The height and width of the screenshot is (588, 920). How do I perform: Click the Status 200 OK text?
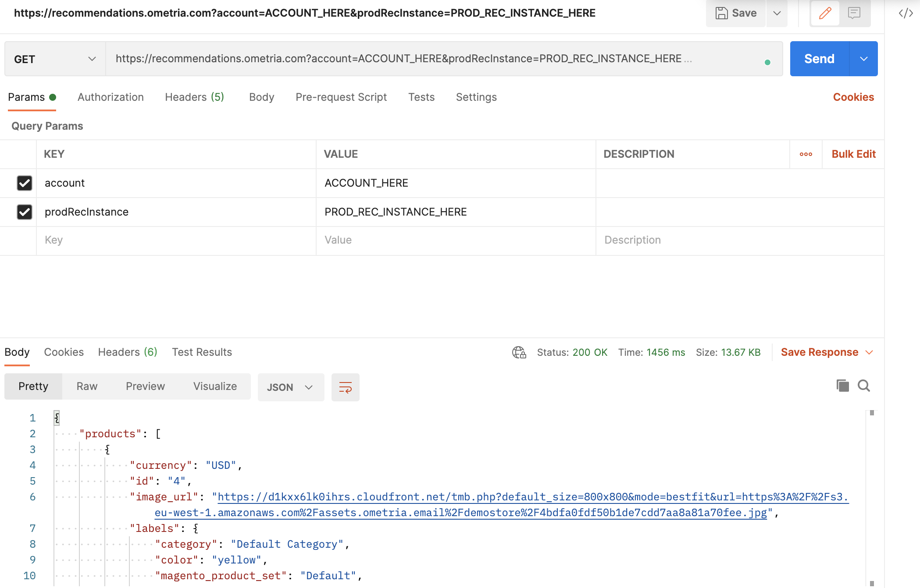pos(572,352)
